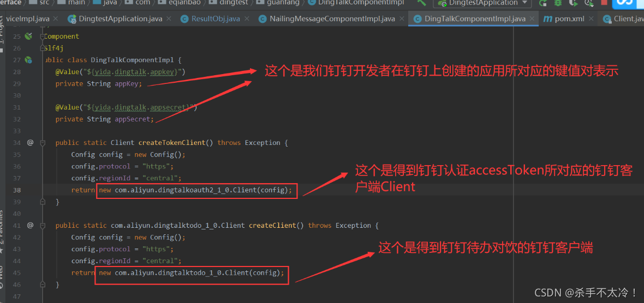Open the Web tool window tab
Image resolution: width=644 pixels, height=303 pixels.
pos(2,276)
